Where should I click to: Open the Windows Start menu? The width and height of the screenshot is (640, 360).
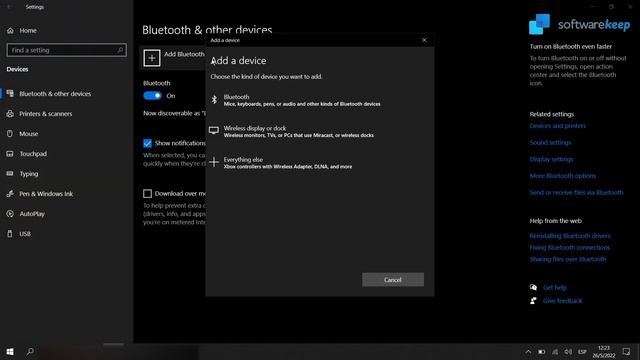[x=10, y=351]
